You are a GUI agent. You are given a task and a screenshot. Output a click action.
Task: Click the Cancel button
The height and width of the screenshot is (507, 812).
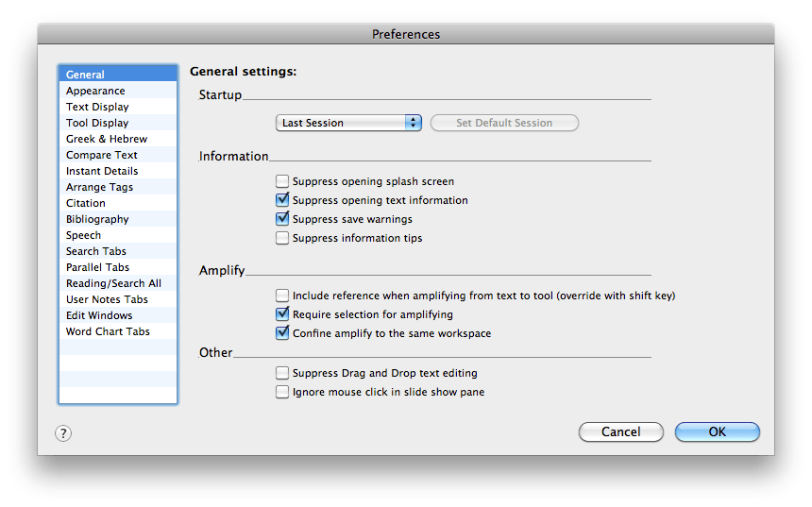click(x=620, y=431)
